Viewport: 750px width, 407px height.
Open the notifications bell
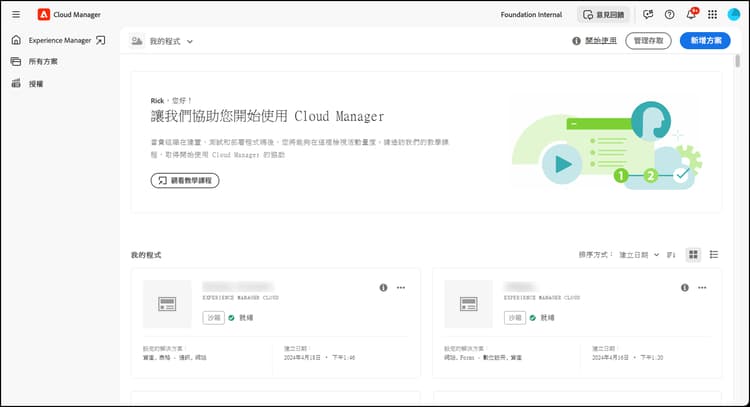click(691, 14)
